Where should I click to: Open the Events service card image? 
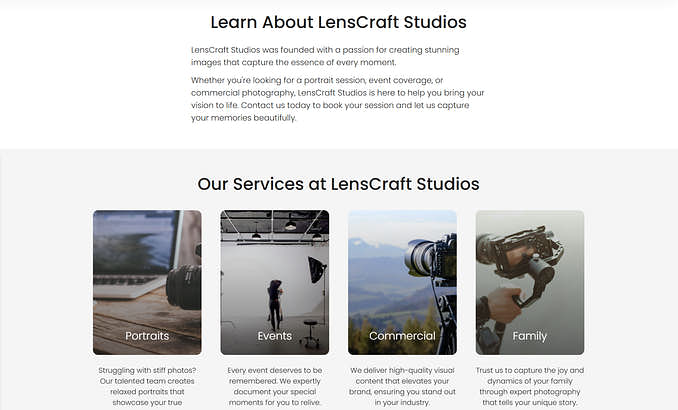[x=275, y=282]
